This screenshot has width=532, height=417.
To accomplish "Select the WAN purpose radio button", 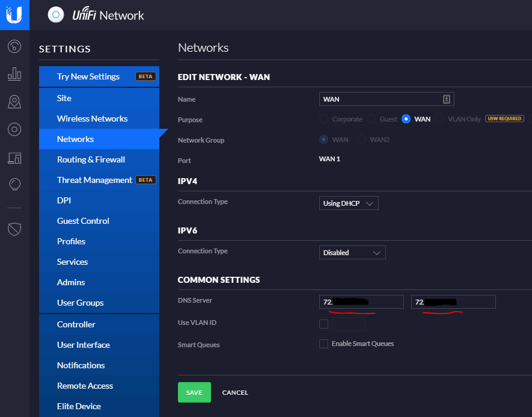I will [x=406, y=119].
